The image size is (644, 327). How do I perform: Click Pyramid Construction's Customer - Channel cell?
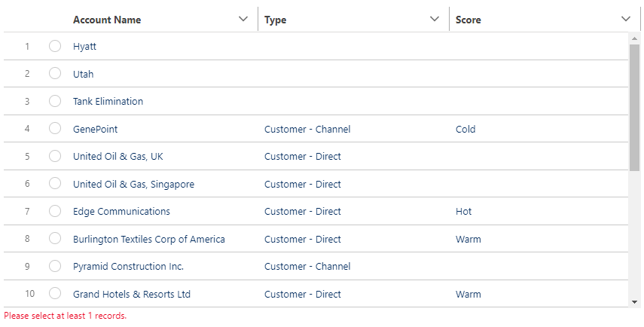tap(307, 267)
